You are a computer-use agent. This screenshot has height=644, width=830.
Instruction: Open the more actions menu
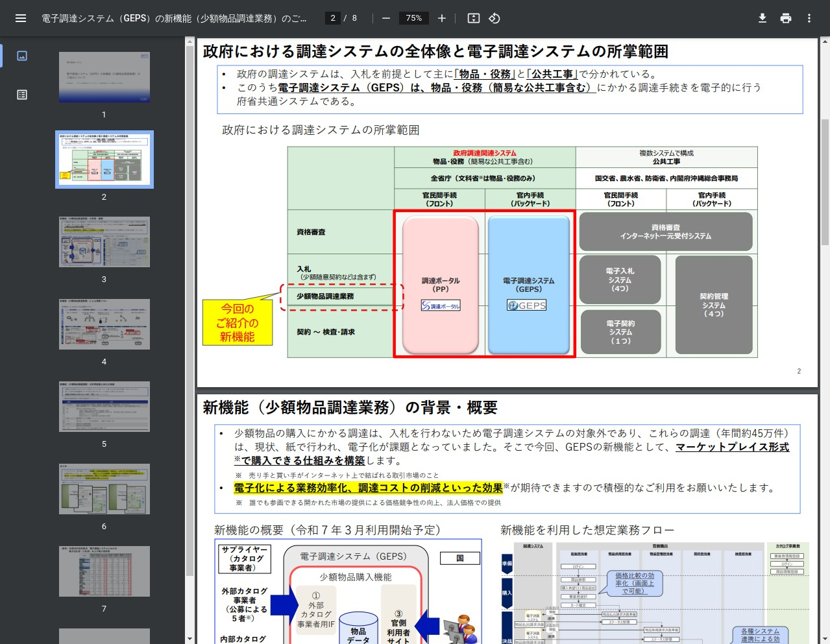[809, 18]
